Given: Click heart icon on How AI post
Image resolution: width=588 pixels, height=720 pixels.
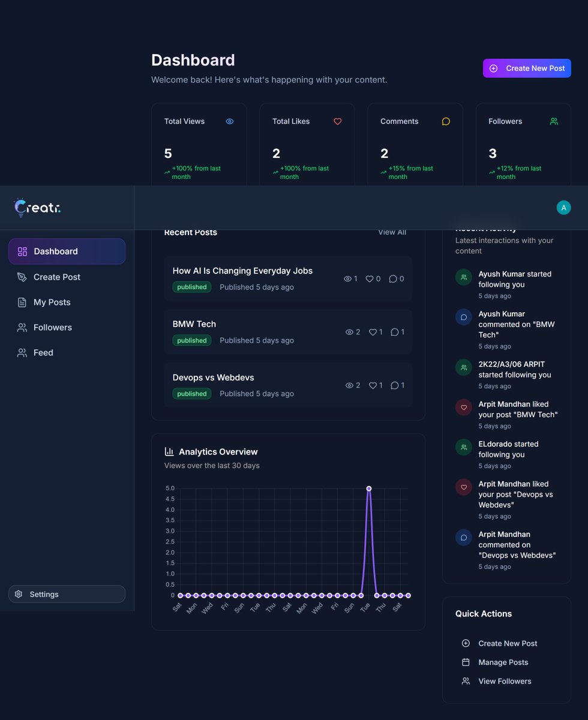Looking at the screenshot, I should pos(370,278).
